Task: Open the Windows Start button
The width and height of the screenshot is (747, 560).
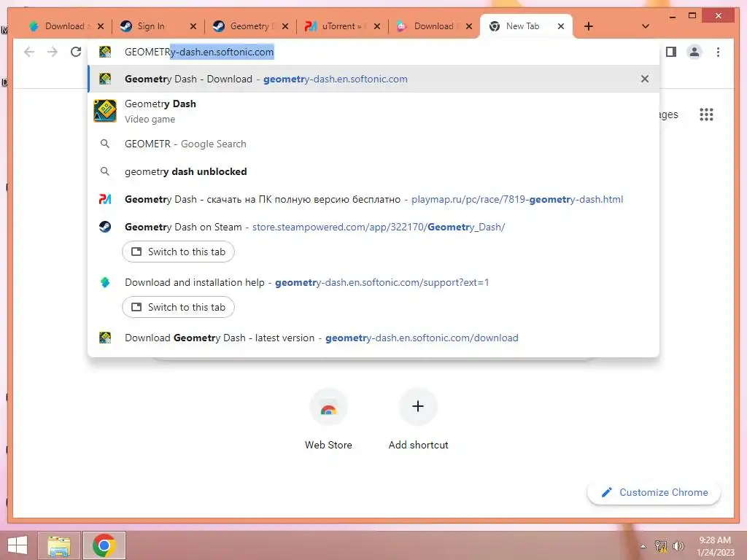Action: pos(18,545)
